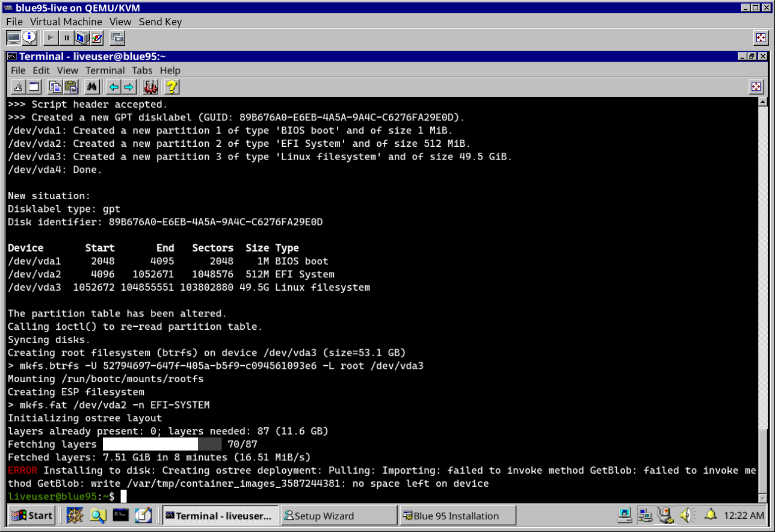This screenshot has height=532, width=775.
Task: Click the "Script header accepted." line
Action: point(88,105)
